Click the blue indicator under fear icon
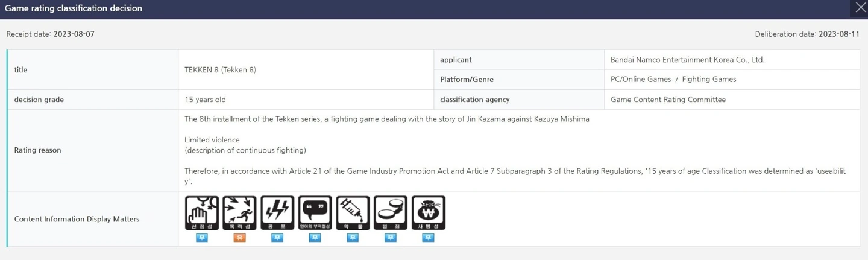 277,238
